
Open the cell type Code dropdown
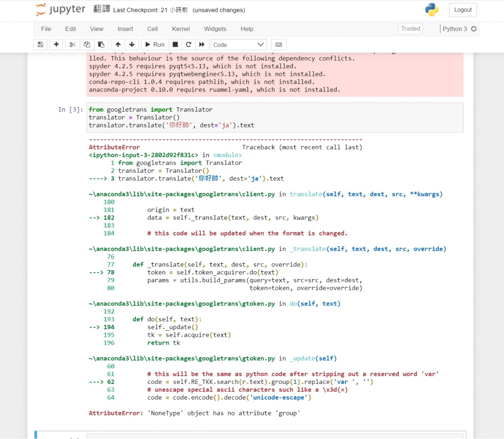point(239,45)
